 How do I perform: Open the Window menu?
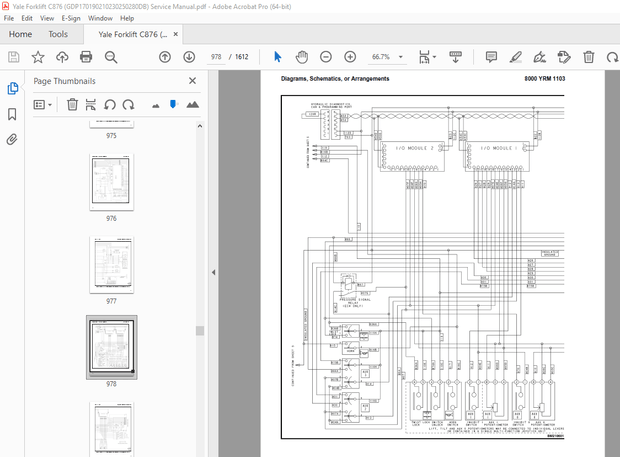[x=100, y=18]
